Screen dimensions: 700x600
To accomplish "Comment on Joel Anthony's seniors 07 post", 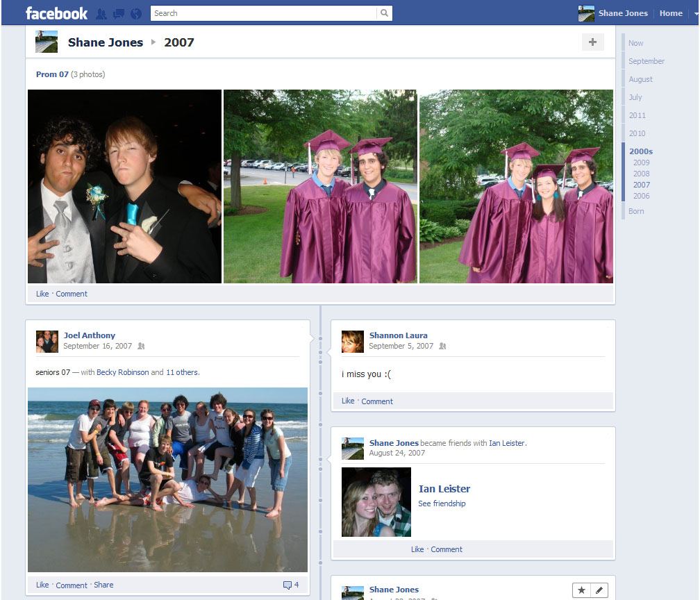I will tap(72, 585).
